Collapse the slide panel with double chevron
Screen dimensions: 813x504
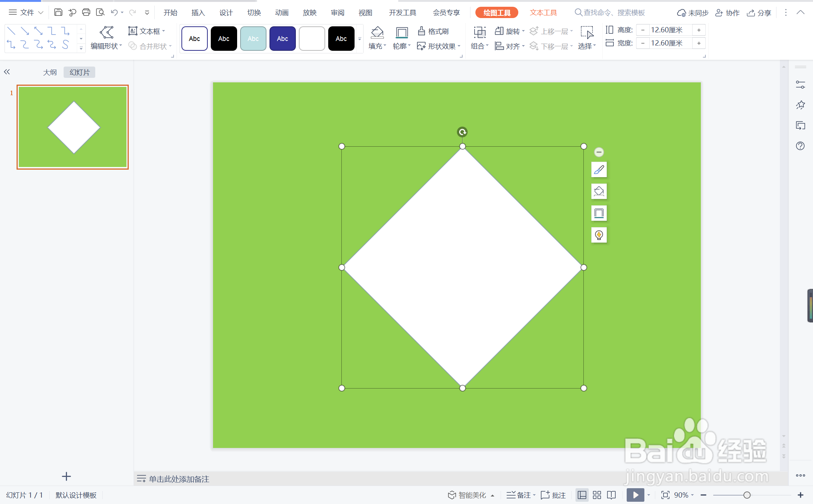pos(7,71)
